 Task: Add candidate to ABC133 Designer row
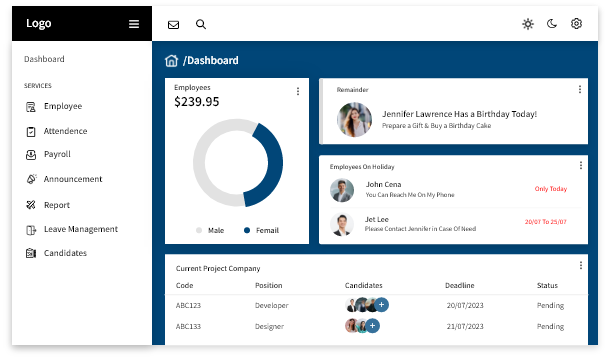tap(372, 326)
